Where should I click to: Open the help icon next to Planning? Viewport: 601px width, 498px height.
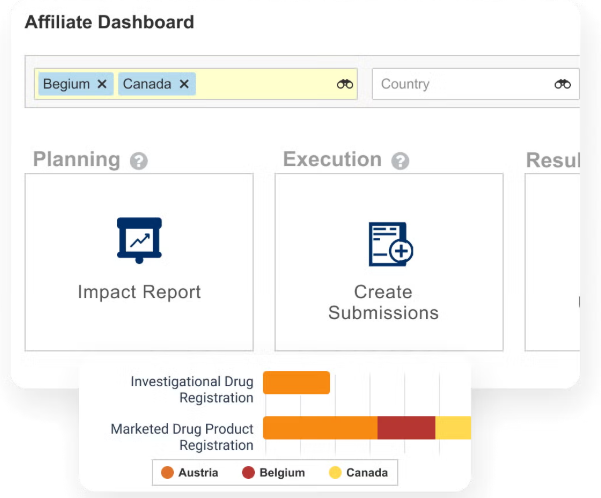click(x=139, y=161)
